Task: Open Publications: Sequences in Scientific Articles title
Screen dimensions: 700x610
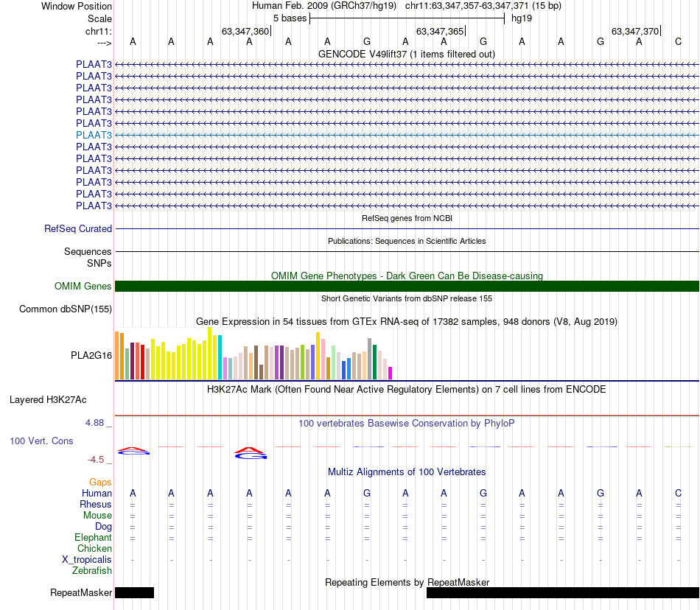Action: (x=407, y=241)
